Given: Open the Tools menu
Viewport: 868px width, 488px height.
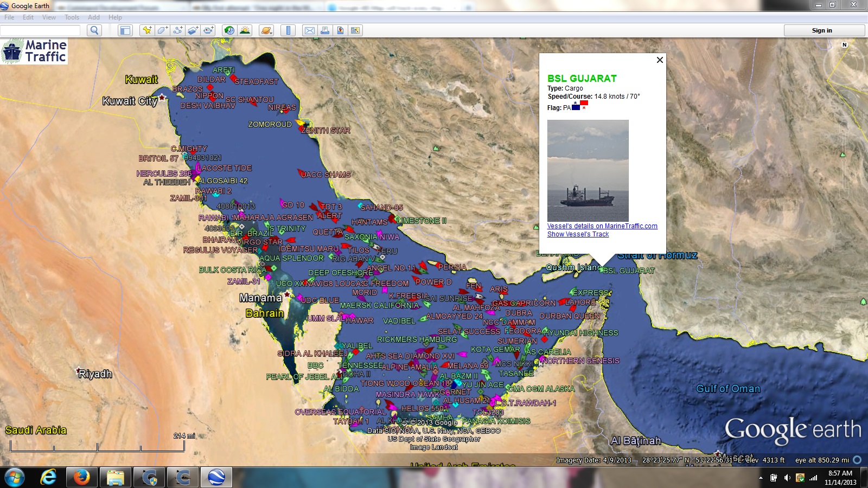Looking at the screenshot, I should [72, 17].
